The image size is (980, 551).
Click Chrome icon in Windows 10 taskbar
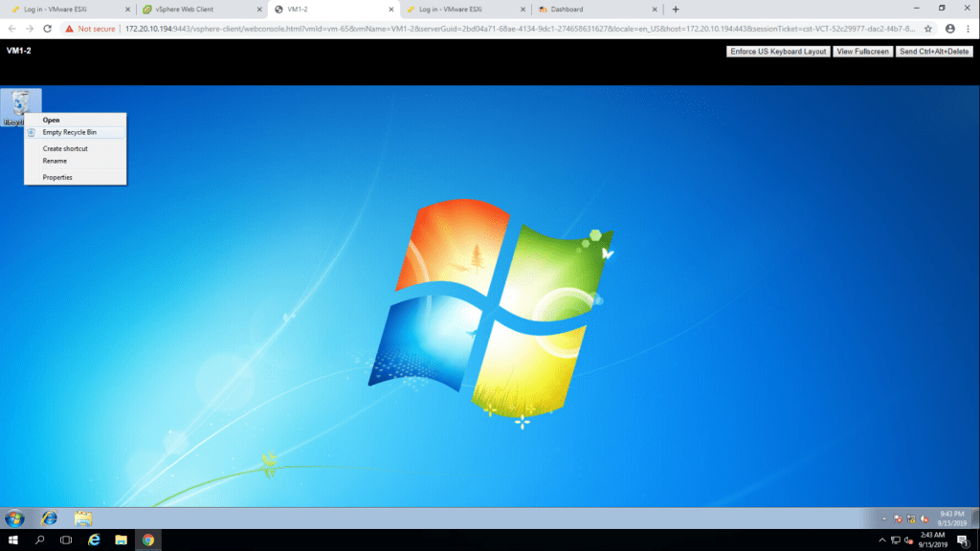[147, 540]
